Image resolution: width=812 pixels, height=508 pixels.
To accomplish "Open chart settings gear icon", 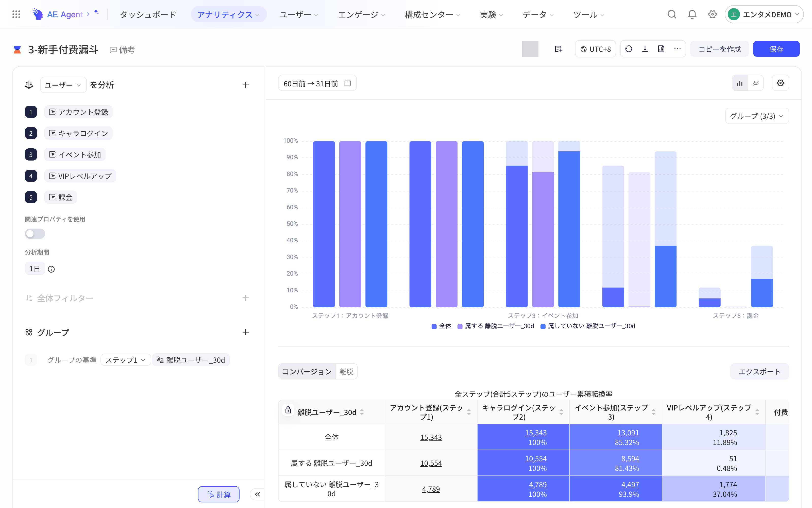I will pos(781,83).
